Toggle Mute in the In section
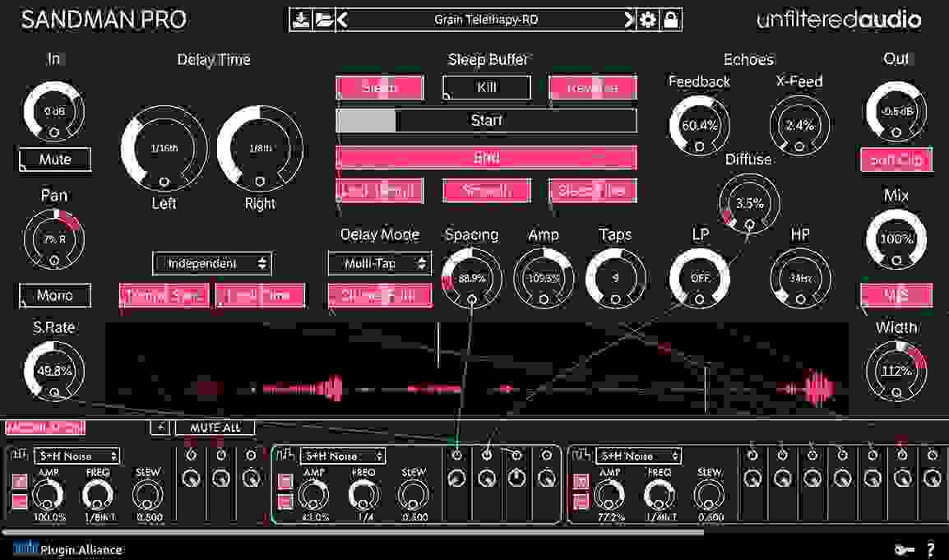This screenshot has width=949, height=560. coord(54,160)
